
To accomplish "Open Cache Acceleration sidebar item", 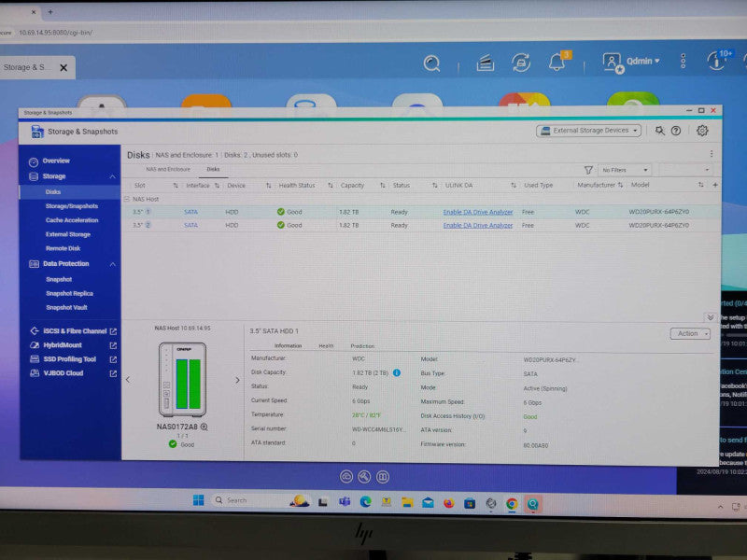I will 72,220.
